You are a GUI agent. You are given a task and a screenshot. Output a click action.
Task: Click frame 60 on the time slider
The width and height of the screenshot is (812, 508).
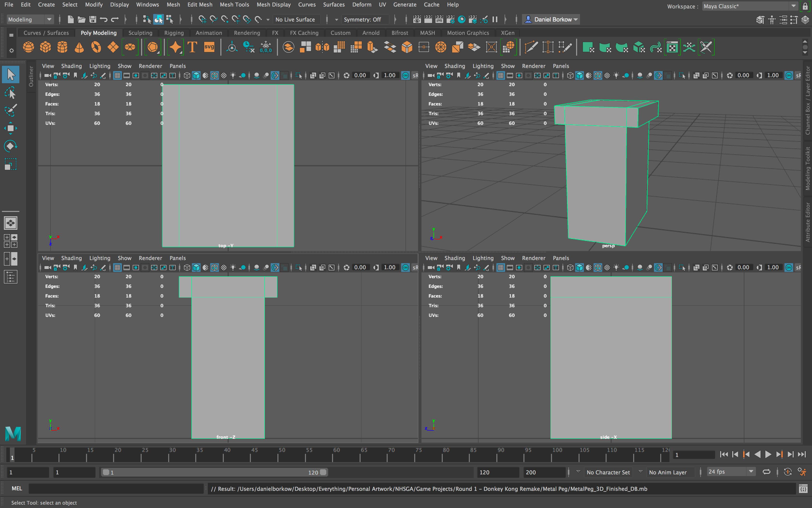click(333, 455)
